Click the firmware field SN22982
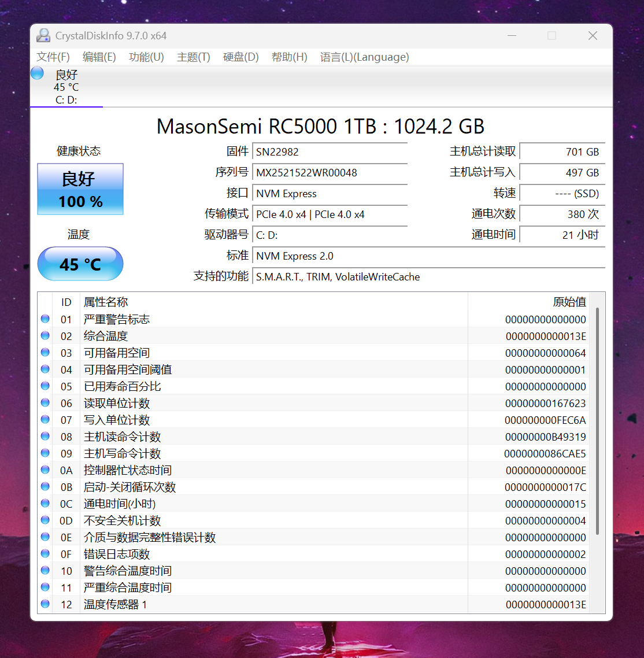 (330, 152)
